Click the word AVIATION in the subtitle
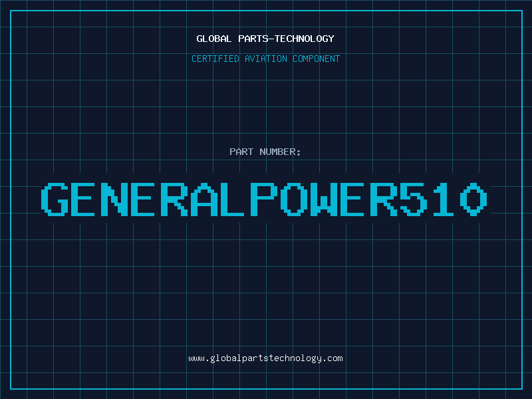Viewport: 532px width, 399px height. (266, 59)
